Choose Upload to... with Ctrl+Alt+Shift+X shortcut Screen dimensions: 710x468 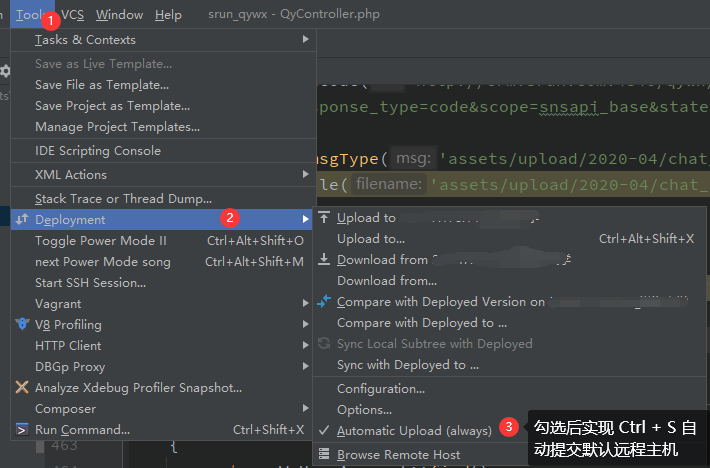click(509, 239)
